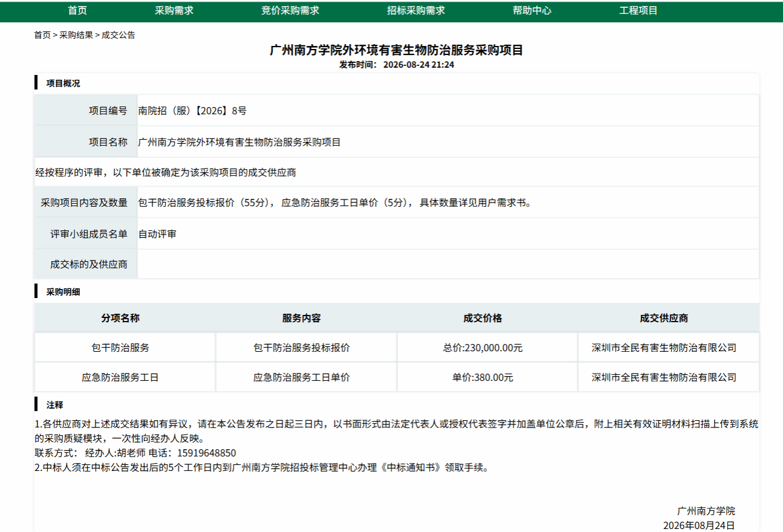Click the project name value in the table
The height and width of the screenshot is (532, 783).
(240, 142)
